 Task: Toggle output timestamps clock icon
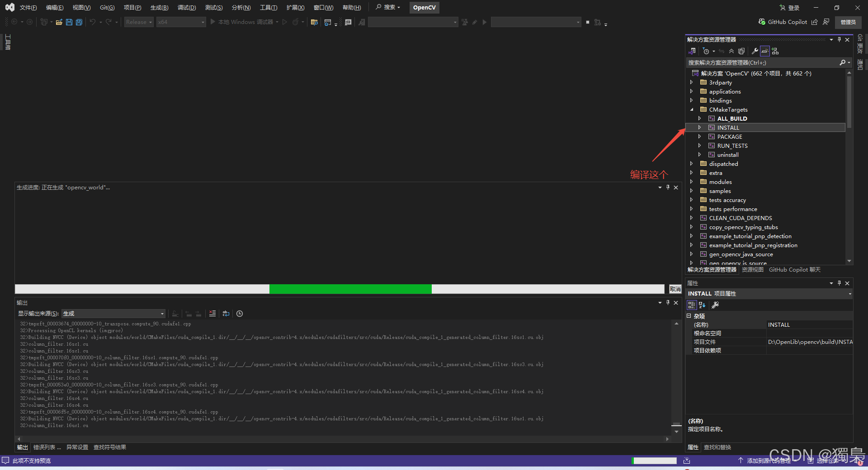[x=240, y=314]
